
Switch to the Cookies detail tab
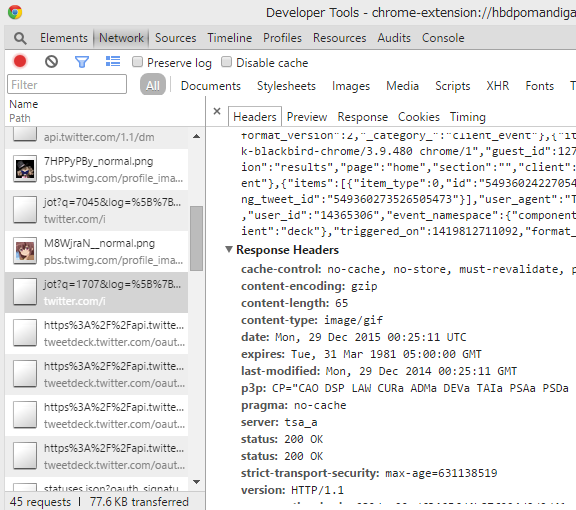[419, 117]
